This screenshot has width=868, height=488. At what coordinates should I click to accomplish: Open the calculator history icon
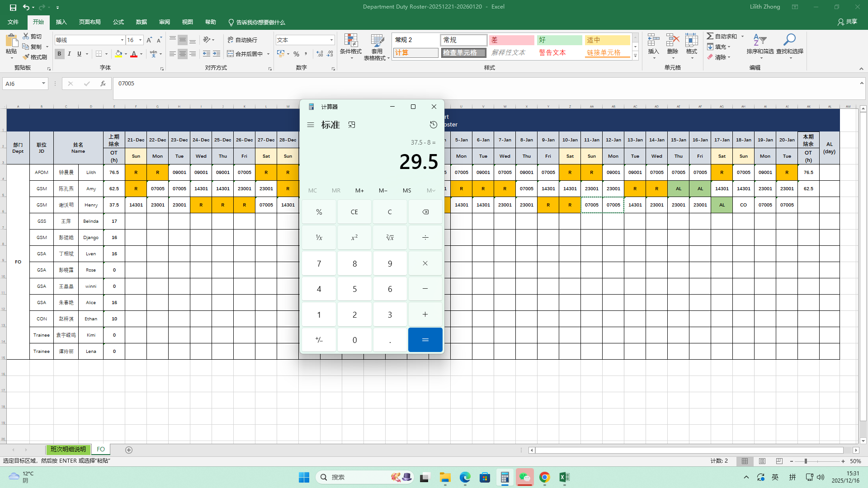coord(433,125)
